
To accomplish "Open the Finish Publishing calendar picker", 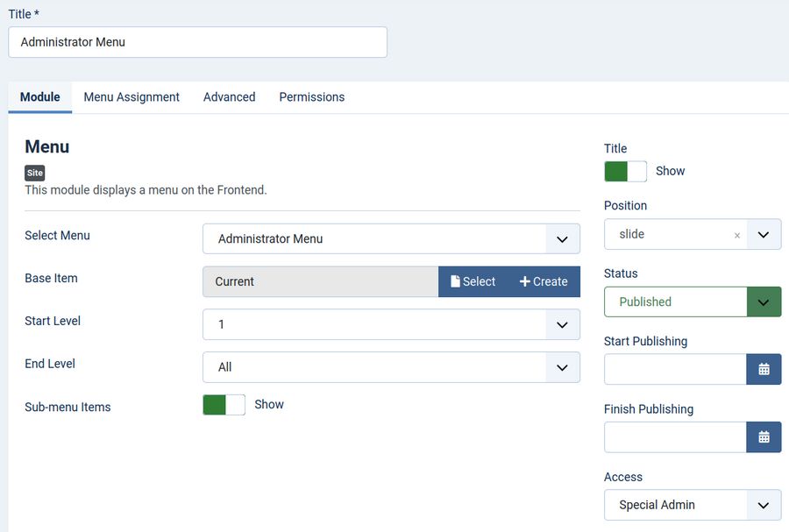I will tap(764, 436).
